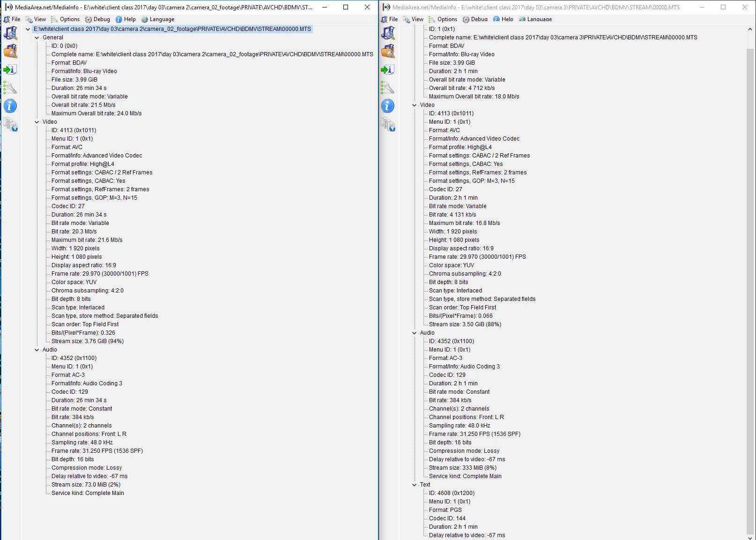Click the export arrow icon in left window sidebar

coord(10,69)
